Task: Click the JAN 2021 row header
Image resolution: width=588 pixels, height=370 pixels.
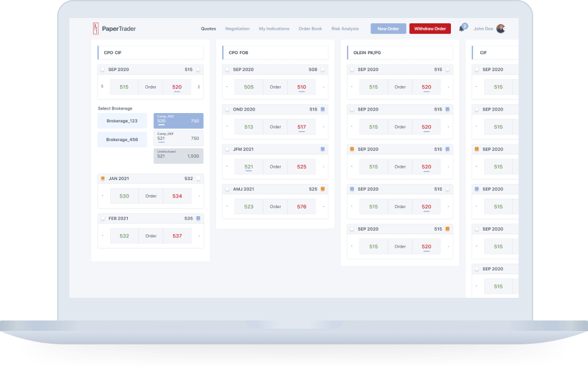Action: (150, 178)
